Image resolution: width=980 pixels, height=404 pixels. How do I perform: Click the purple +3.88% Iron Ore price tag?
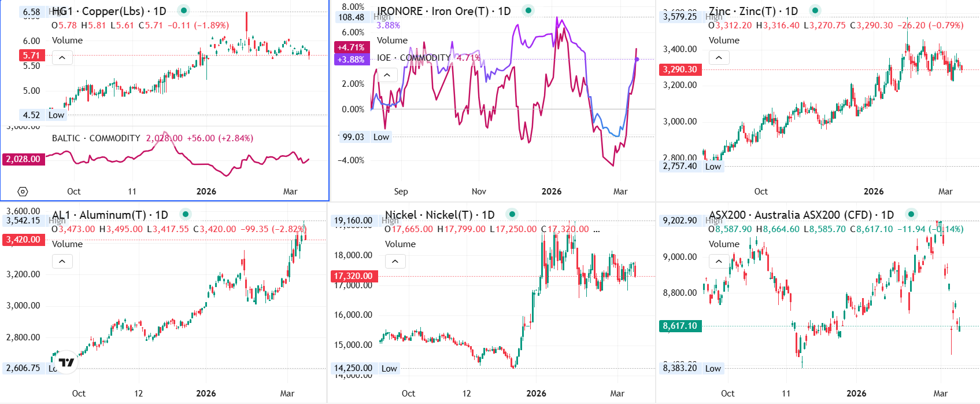tap(351, 60)
